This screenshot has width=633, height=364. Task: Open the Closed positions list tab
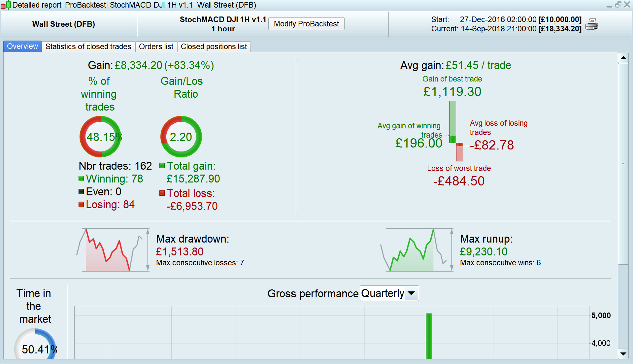pyautogui.click(x=214, y=47)
